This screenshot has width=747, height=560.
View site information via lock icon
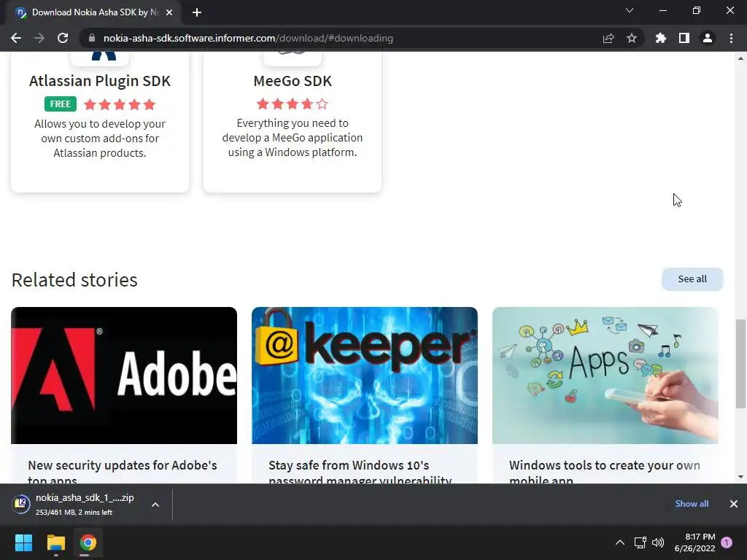(92, 38)
